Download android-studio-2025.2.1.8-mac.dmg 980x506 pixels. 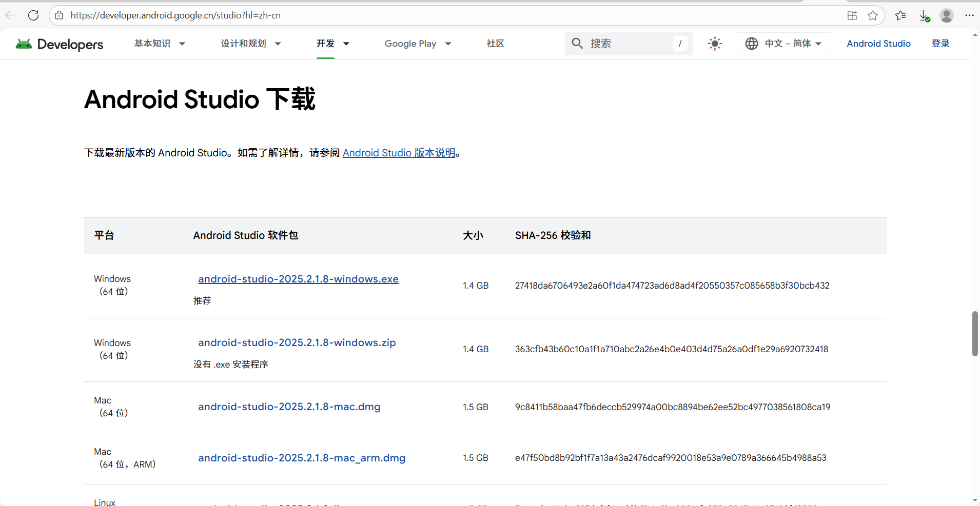pyautogui.click(x=289, y=407)
